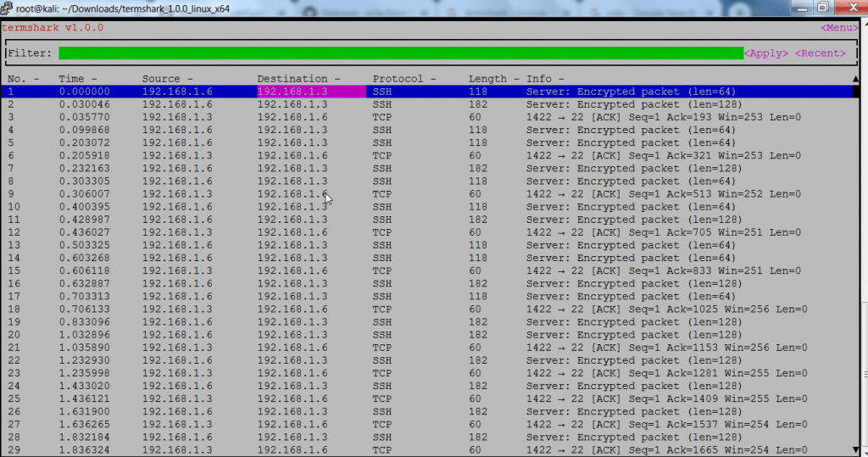Image resolution: width=868 pixels, height=457 pixels.
Task: Sort packets by the Source column header
Action: [167, 79]
